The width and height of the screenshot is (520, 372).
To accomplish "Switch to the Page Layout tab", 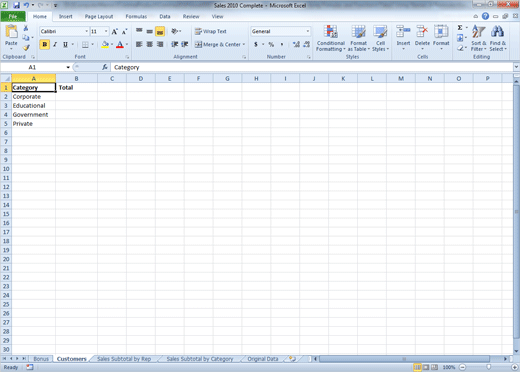I will coord(99,16).
